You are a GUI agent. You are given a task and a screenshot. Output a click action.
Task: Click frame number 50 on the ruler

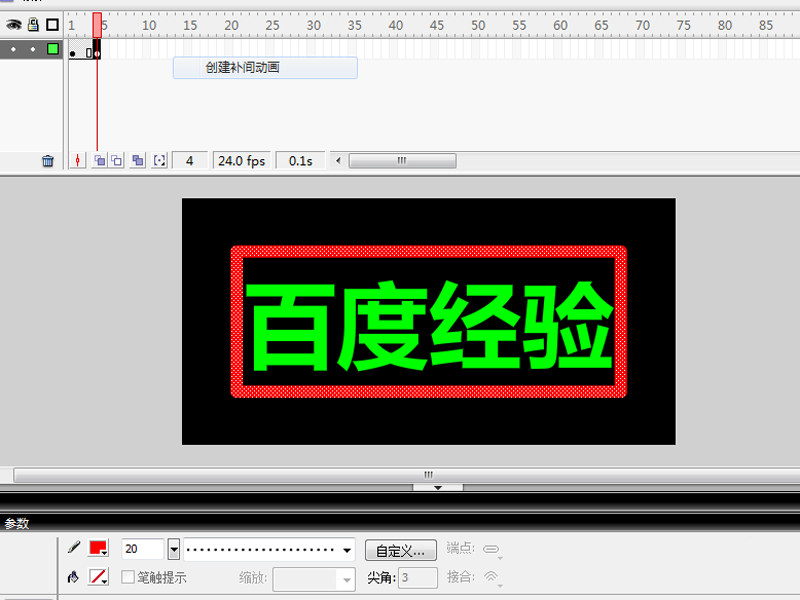478,26
